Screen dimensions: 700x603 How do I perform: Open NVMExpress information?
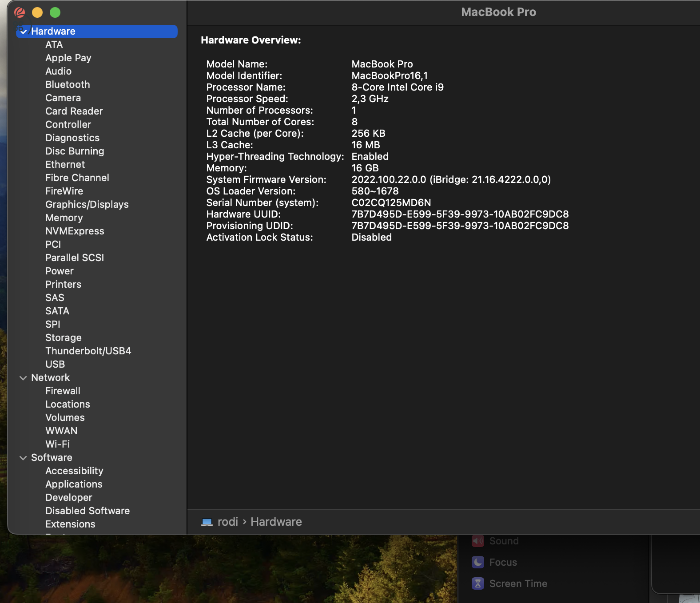click(x=75, y=231)
